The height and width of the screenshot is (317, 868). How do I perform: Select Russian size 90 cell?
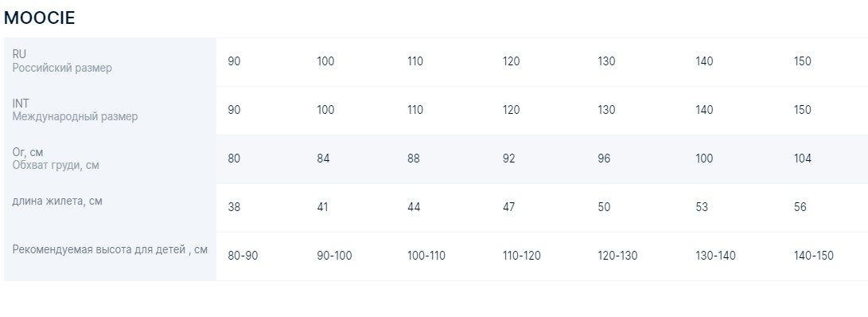(234, 61)
